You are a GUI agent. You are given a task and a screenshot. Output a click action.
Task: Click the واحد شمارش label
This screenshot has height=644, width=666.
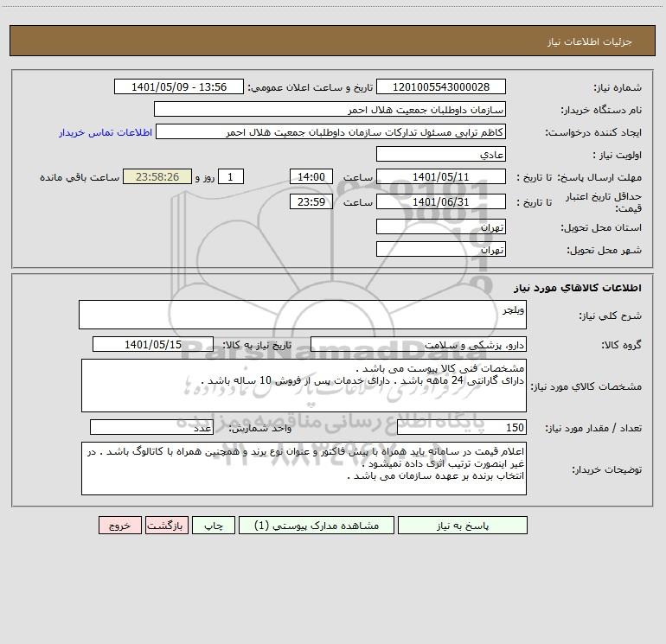point(260,429)
